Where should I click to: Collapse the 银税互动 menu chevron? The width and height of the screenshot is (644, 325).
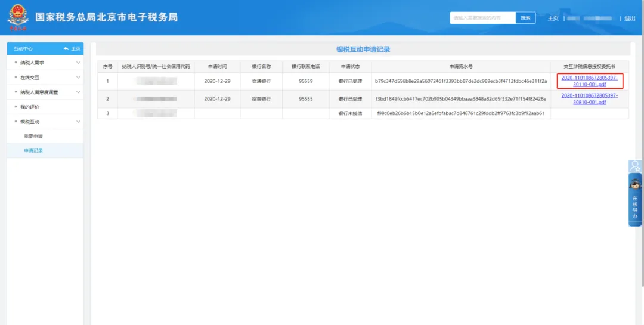(x=79, y=122)
